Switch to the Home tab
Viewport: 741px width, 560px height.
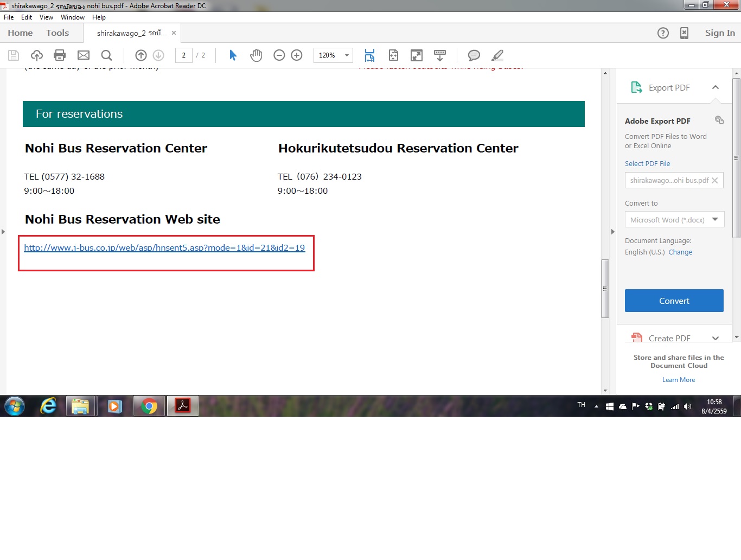coord(20,33)
